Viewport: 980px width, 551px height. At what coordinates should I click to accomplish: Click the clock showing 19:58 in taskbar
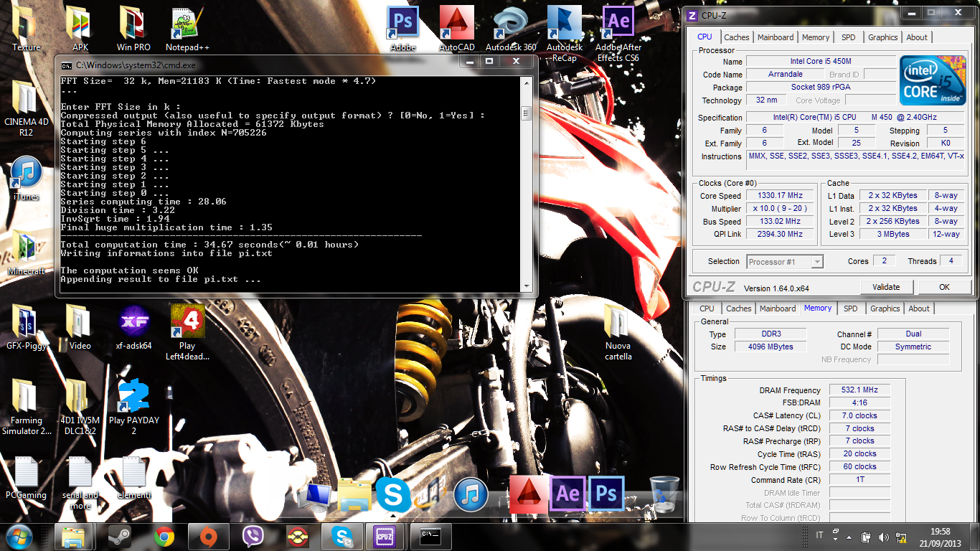(939, 532)
